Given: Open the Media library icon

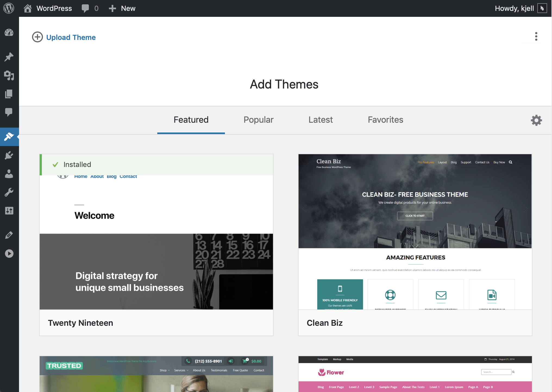Looking at the screenshot, I should click(9, 75).
